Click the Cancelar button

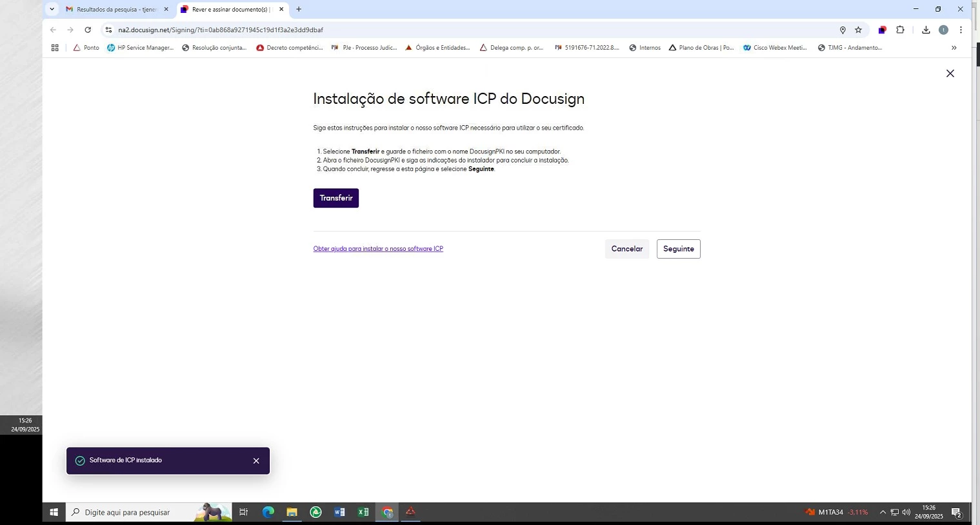click(x=627, y=249)
